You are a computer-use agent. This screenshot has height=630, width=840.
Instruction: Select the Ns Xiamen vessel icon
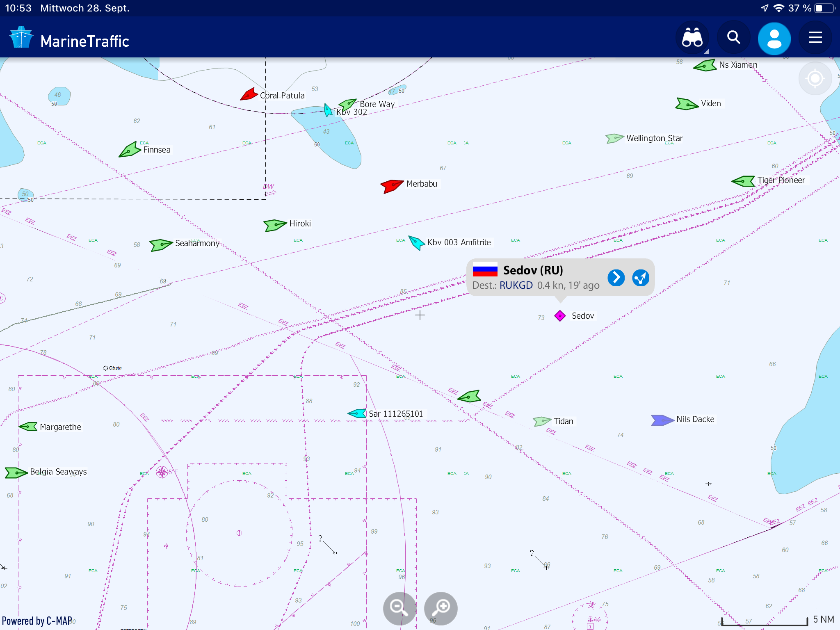click(705, 65)
